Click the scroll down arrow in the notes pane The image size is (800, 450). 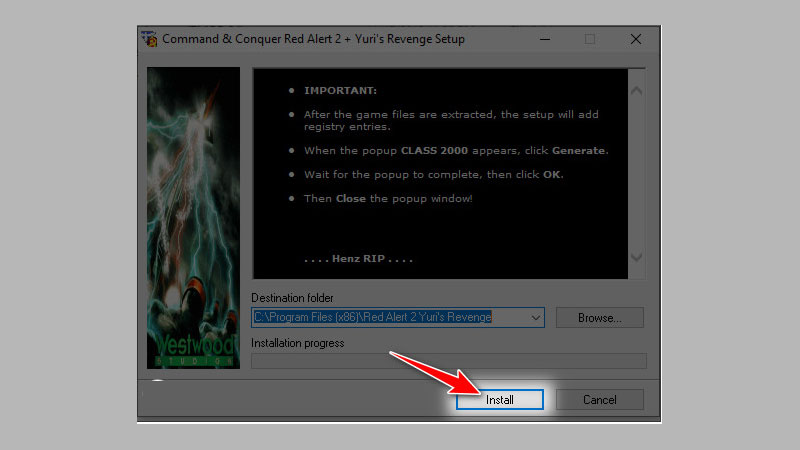point(636,257)
